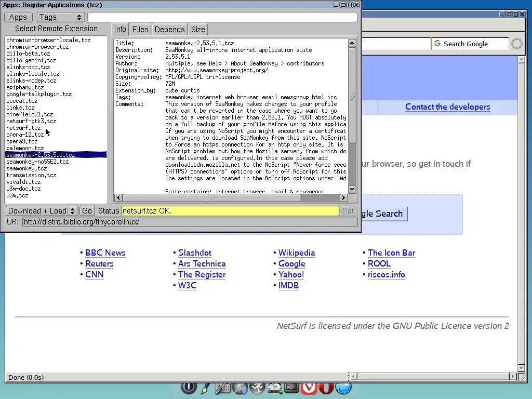Open the Wikipedia link
The image size is (532, 399).
(297, 253)
